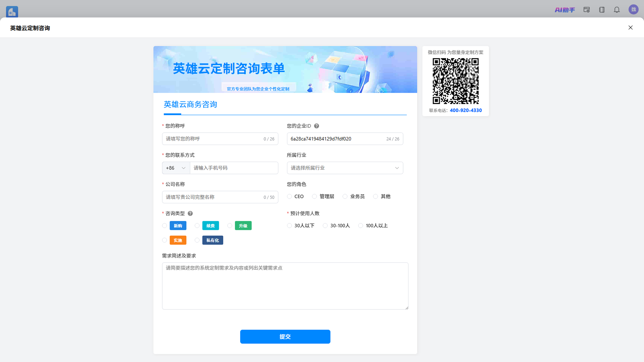Viewport: 644px width, 362px height.
Task: Open the +86 country code dropdown
Action: coord(176,168)
